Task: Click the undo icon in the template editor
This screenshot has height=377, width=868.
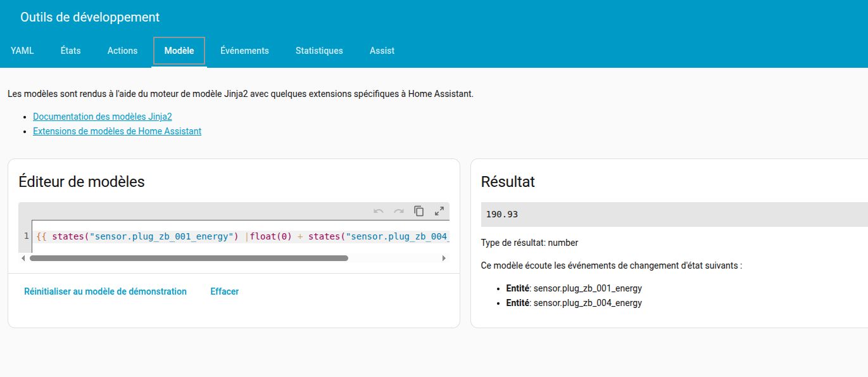Action: (379, 211)
